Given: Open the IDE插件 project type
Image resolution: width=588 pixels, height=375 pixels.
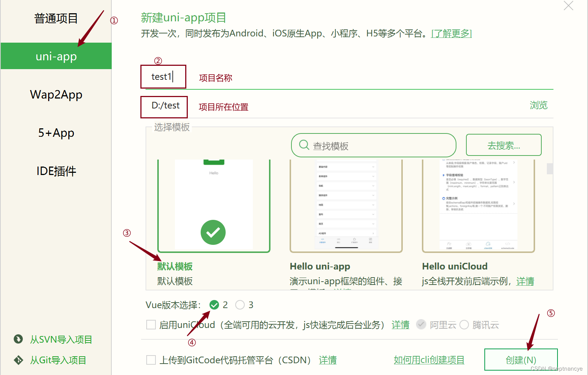Looking at the screenshot, I should [56, 171].
